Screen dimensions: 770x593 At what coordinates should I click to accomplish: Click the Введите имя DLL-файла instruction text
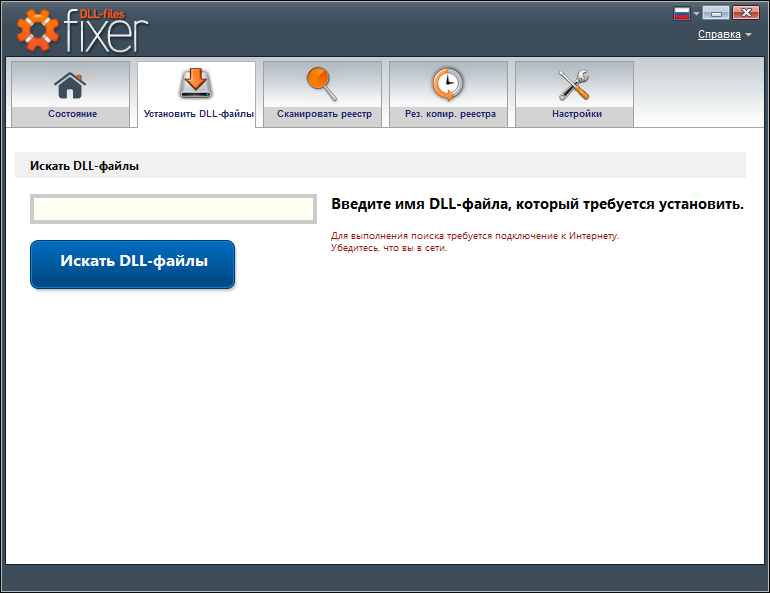click(537, 204)
